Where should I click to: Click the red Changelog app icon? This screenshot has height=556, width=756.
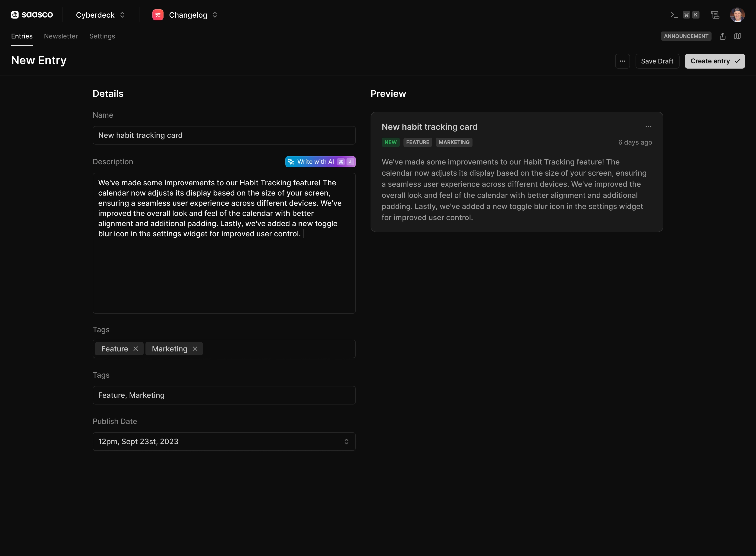[158, 15]
